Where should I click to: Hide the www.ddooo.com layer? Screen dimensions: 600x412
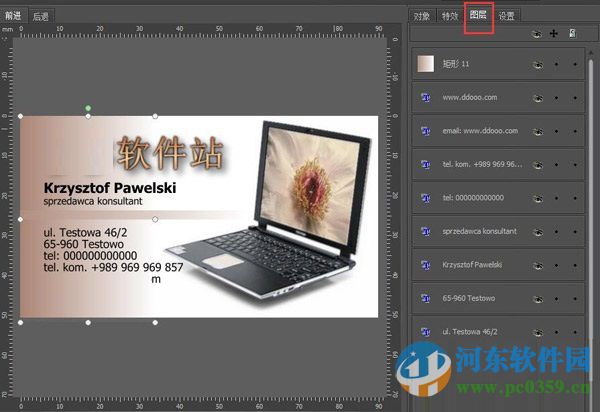(x=538, y=98)
